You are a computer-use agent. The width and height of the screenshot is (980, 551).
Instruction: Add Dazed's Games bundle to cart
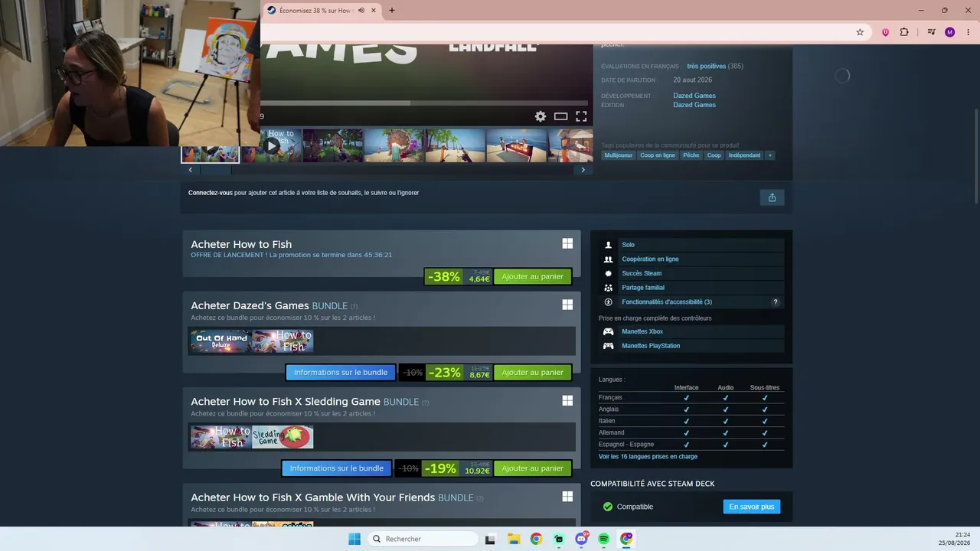click(532, 373)
